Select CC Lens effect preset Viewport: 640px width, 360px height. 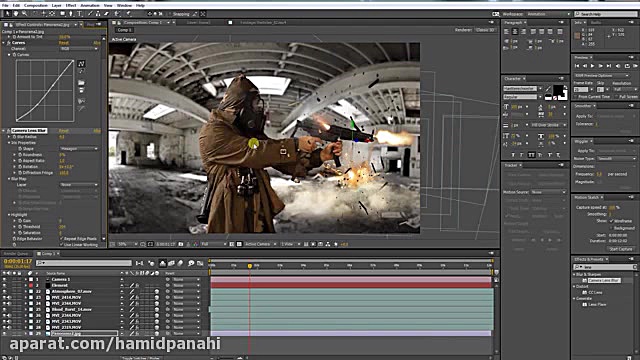pos(596,292)
